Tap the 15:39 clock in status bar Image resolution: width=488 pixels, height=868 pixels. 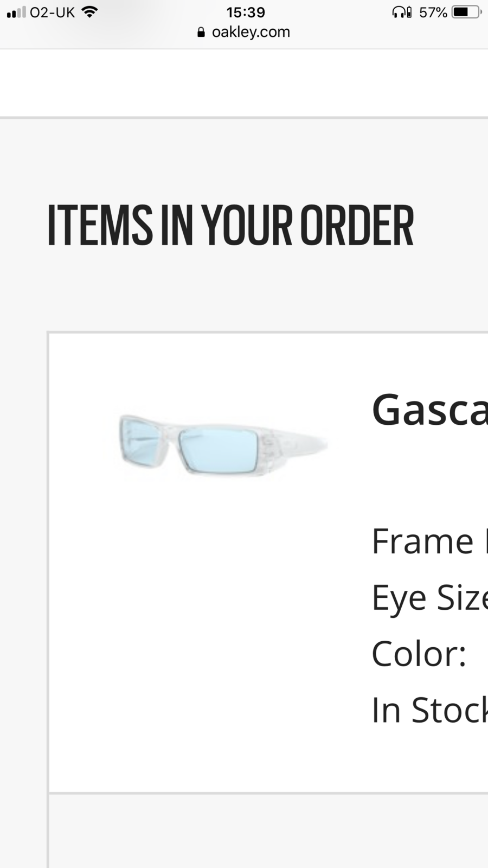coord(246,12)
